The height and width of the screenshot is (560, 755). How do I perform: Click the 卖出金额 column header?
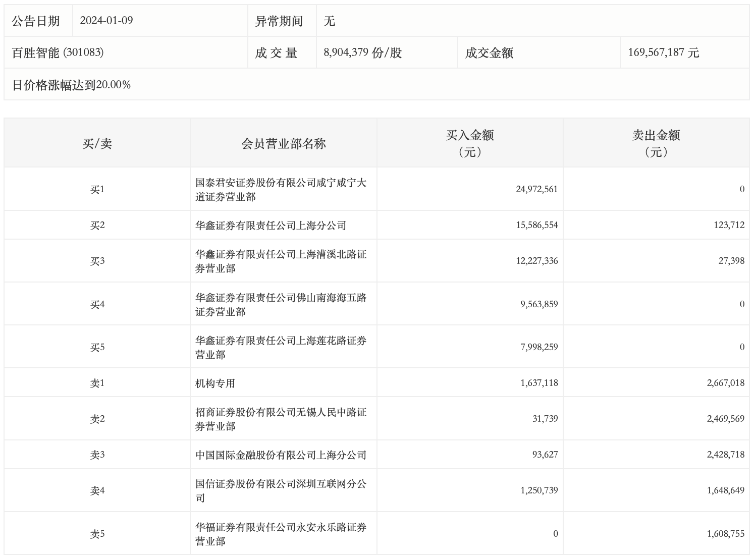[x=656, y=143]
